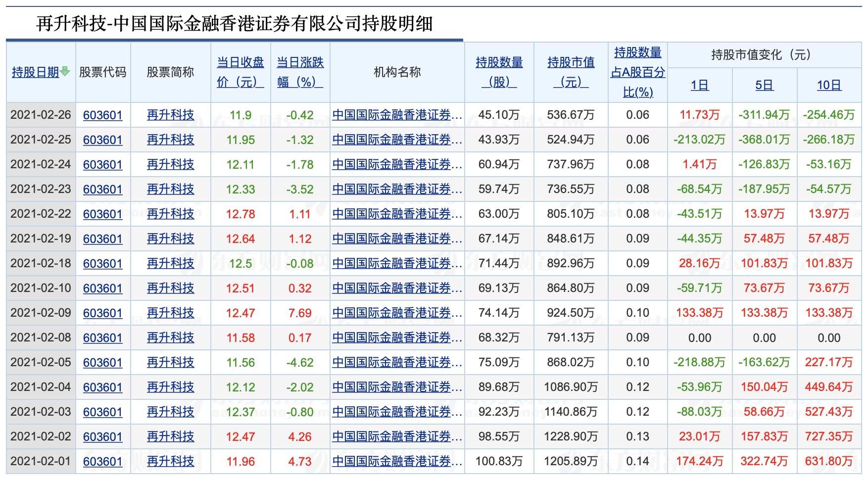Image resolution: width=868 pixels, height=483 pixels.
Task: Sort by 1日 market value change
Action: [700, 85]
